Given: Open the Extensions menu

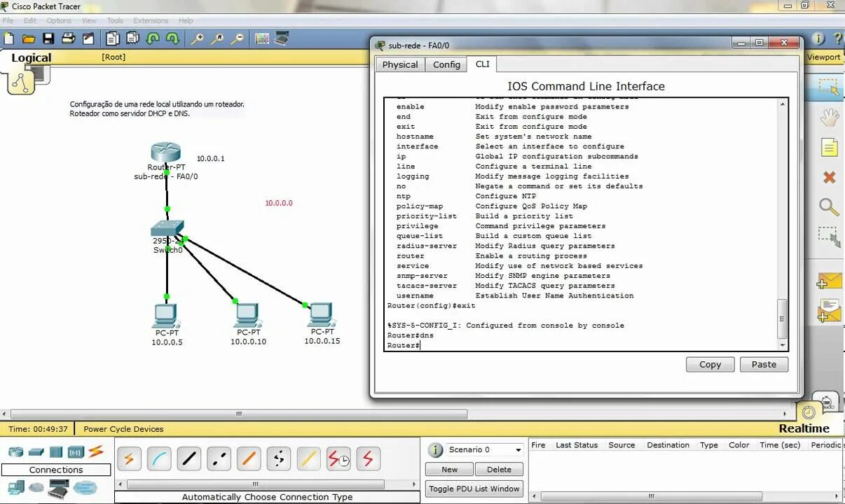Looking at the screenshot, I should point(151,21).
